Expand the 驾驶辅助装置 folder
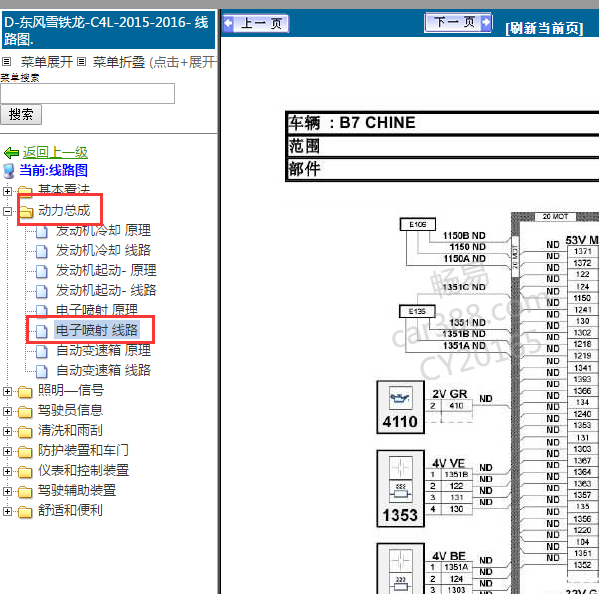 (x=7, y=491)
